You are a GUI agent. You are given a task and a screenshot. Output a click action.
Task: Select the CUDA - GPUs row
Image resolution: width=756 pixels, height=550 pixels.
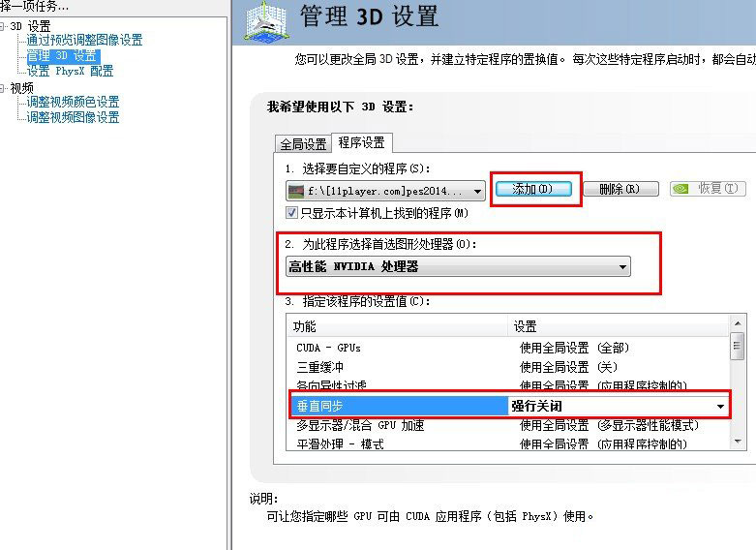[x=508, y=348]
